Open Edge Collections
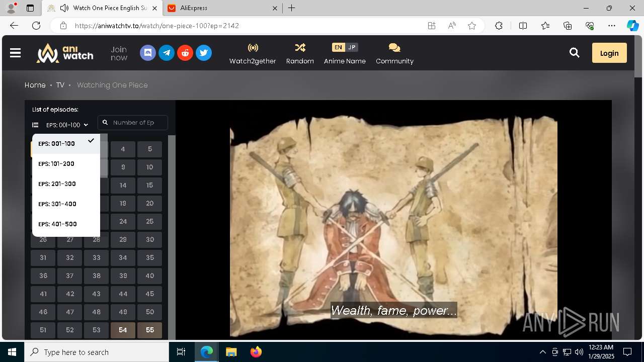 point(568,26)
